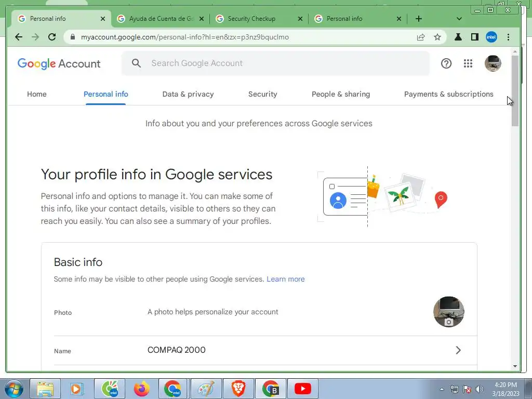
Task: Click the Google Account logo
Action: [59, 63]
